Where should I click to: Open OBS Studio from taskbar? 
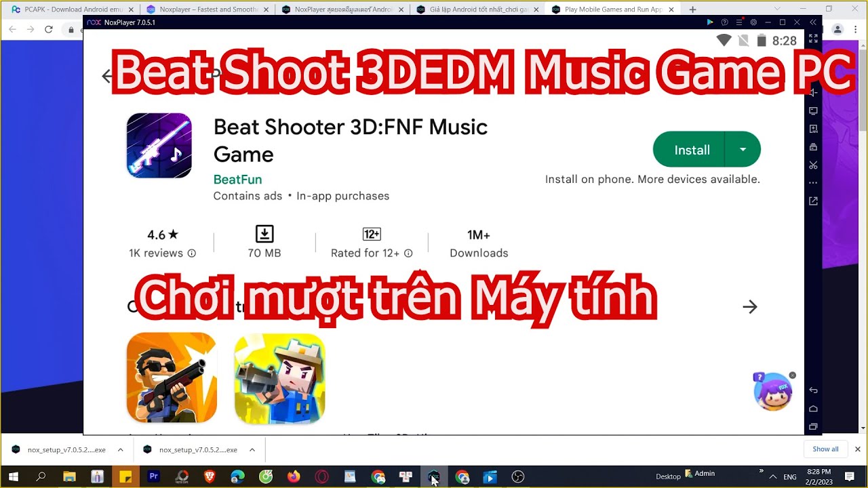tap(518, 477)
